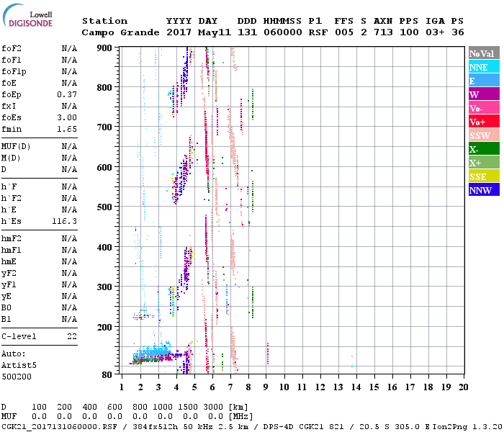Click the fmin value 1.65
The image size is (504, 432).
[67, 129]
